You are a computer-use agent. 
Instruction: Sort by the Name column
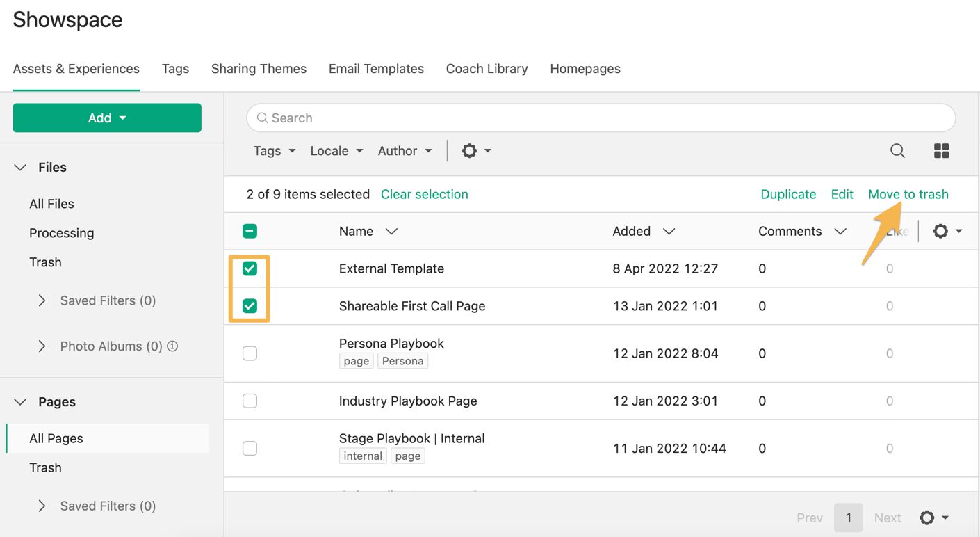pyautogui.click(x=368, y=231)
